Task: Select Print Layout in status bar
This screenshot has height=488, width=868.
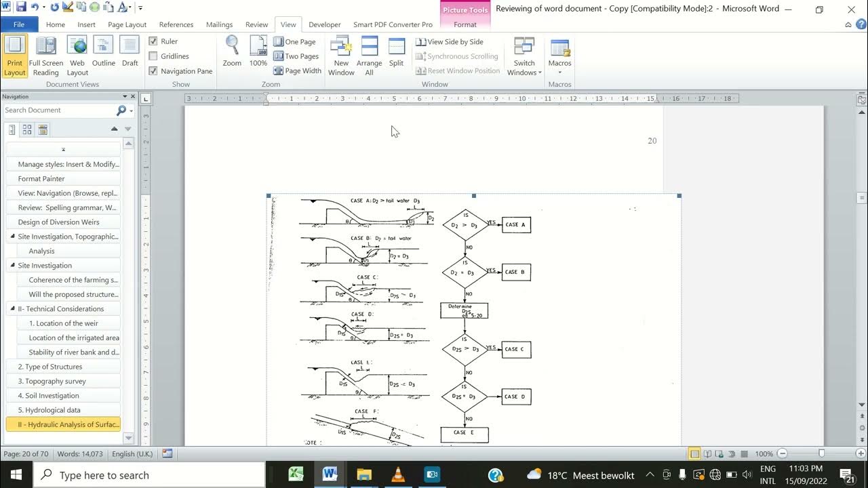Action: tap(694, 453)
